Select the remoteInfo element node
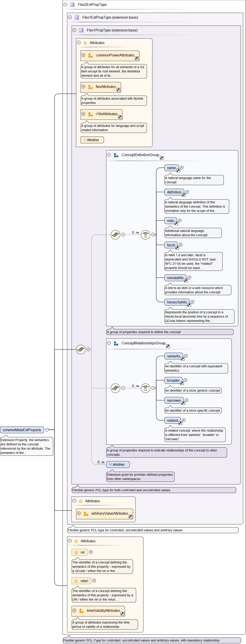This screenshot has width=246, height=644. pos(175,278)
